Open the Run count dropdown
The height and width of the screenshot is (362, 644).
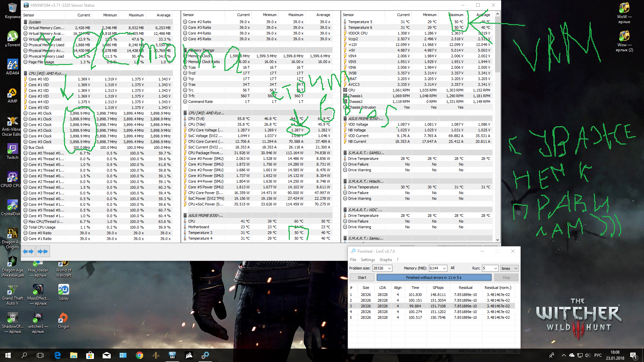point(495,268)
